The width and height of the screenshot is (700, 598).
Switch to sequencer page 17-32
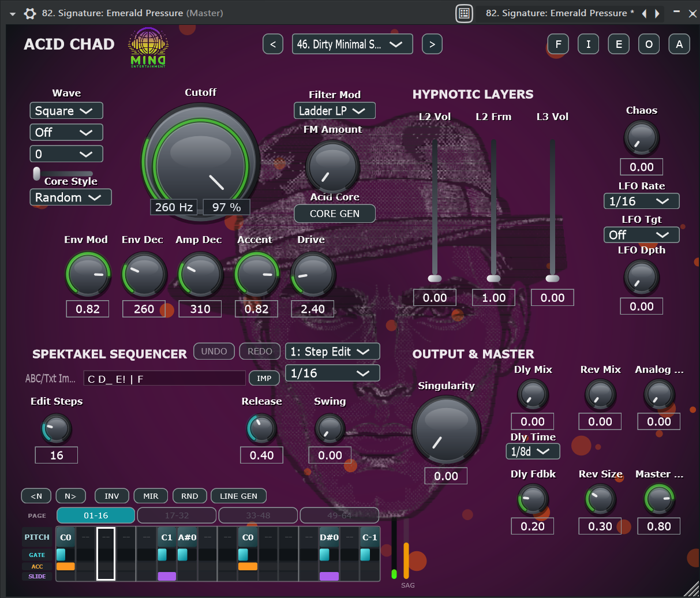[x=177, y=515]
